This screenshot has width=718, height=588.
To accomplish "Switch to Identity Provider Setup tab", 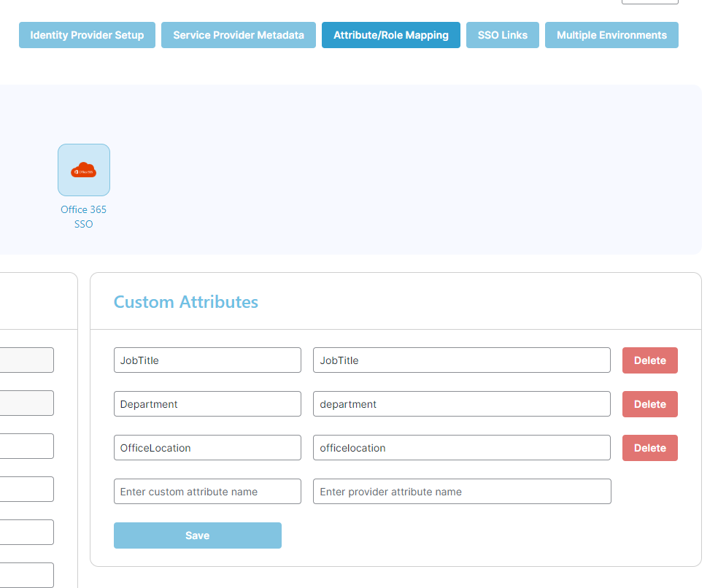I will 87,34.
